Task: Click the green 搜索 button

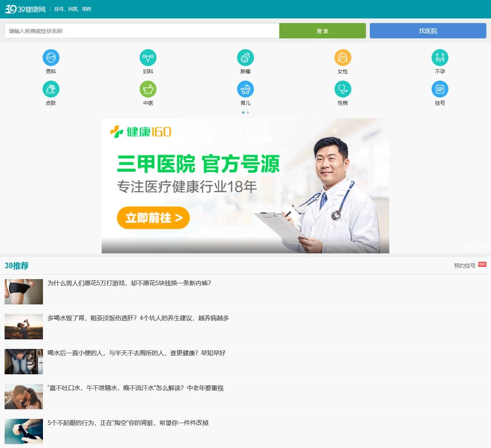Action: tap(322, 31)
